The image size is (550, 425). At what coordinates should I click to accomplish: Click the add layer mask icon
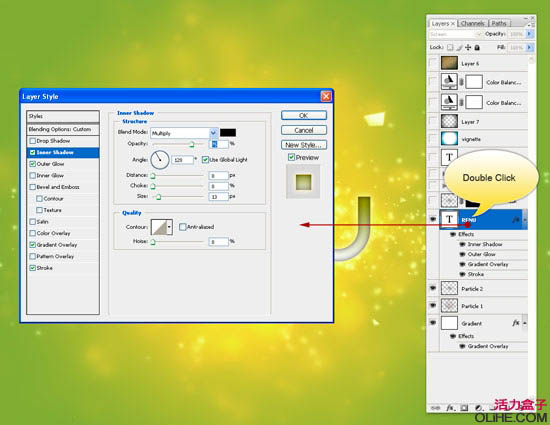click(464, 408)
